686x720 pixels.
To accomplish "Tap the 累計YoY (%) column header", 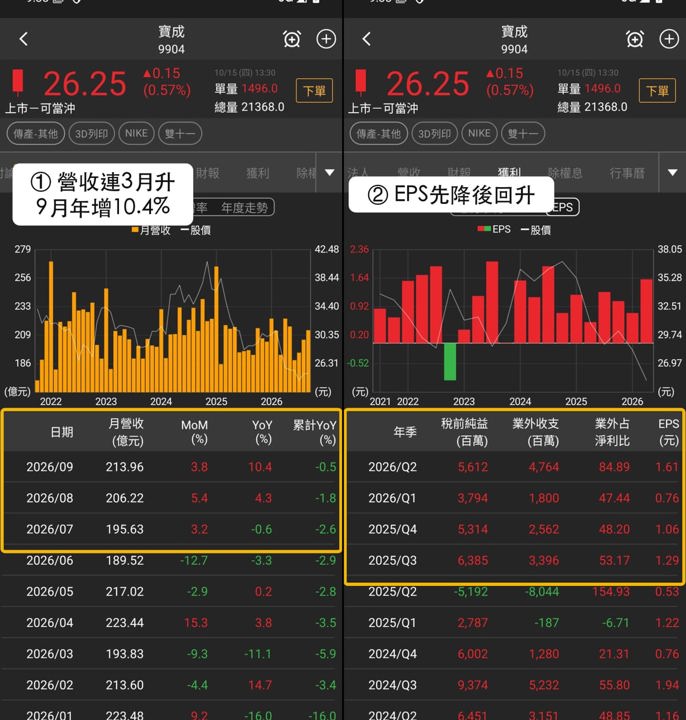I will click(x=315, y=432).
